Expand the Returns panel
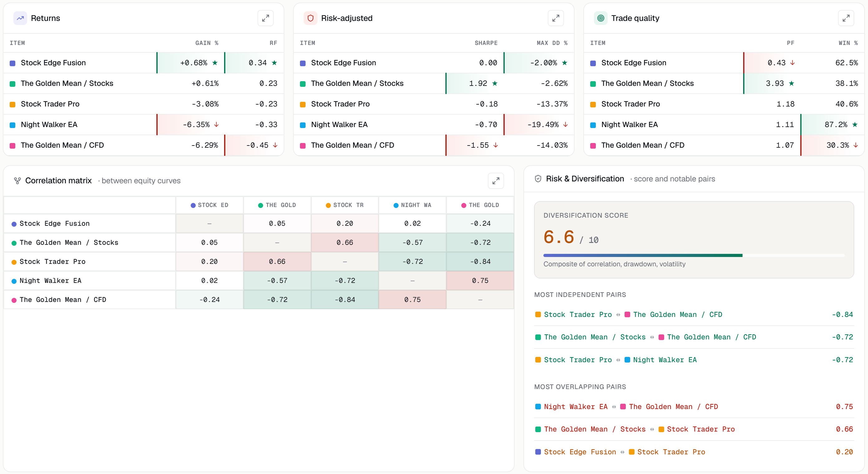Image resolution: width=868 pixels, height=474 pixels. pos(266,18)
